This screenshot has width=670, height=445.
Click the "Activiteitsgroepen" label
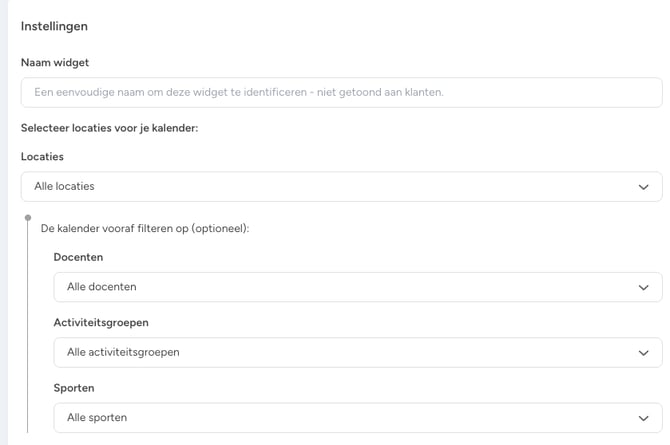click(x=100, y=323)
